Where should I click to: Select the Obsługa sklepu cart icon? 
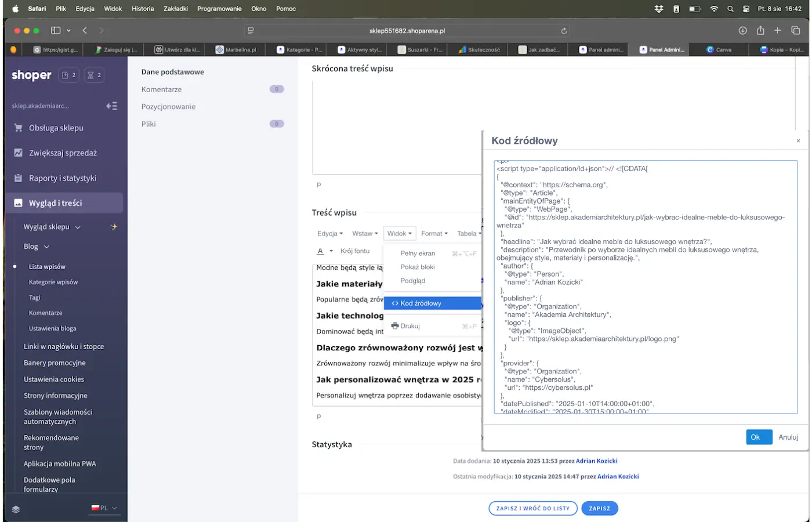click(x=19, y=128)
